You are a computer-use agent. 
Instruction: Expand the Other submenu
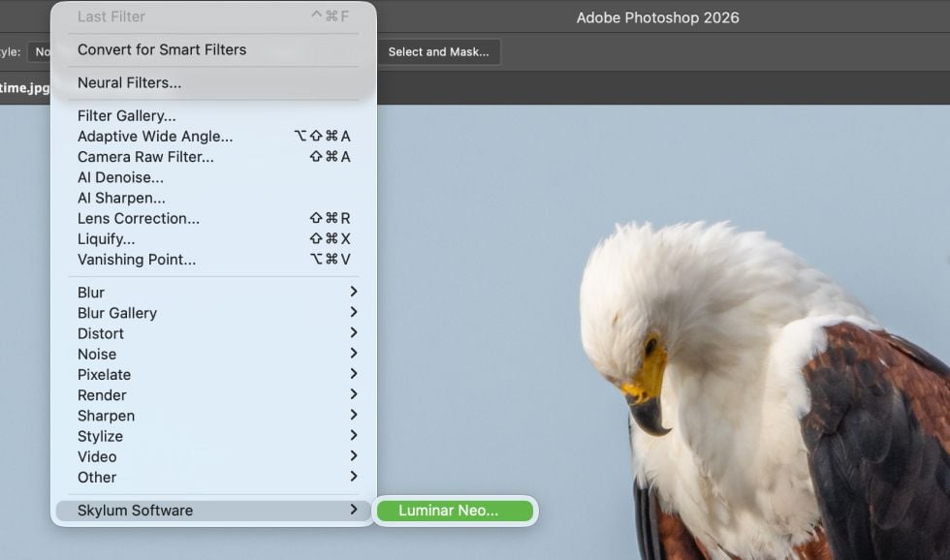(213, 478)
